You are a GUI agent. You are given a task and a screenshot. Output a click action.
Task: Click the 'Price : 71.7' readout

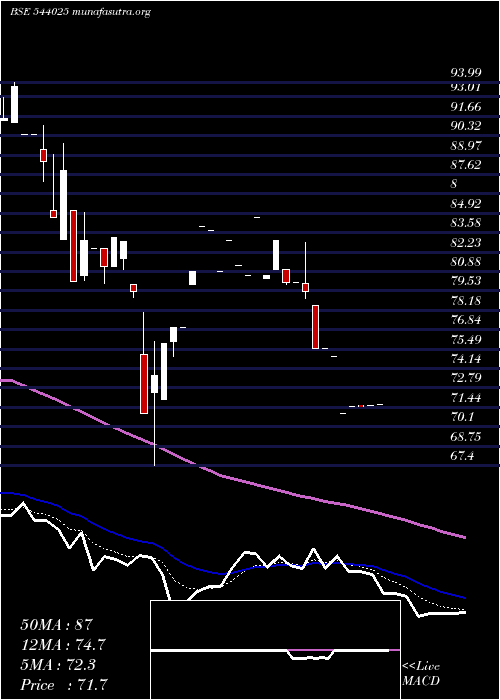(64, 685)
